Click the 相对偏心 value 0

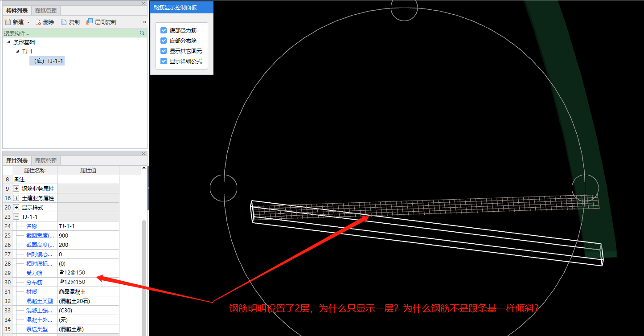click(x=88, y=254)
